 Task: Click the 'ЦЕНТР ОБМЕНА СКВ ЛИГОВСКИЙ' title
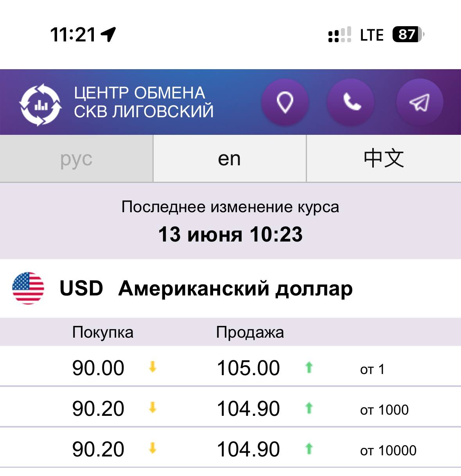144,102
